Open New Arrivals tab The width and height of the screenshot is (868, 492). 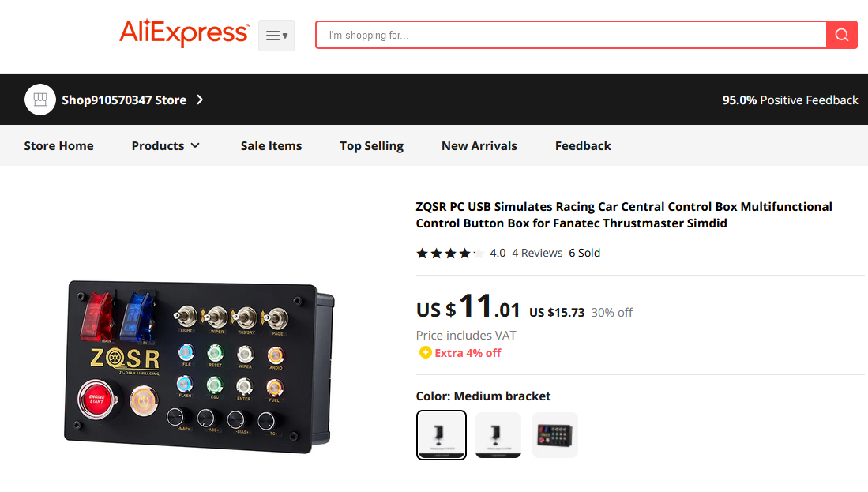click(x=479, y=145)
